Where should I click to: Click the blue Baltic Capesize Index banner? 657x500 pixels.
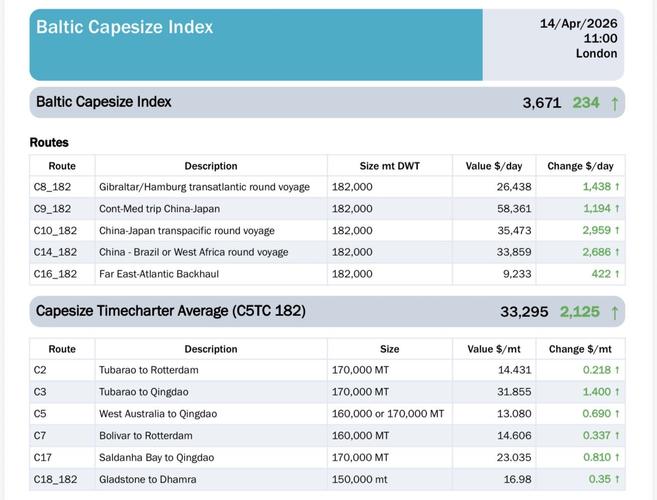coord(256,45)
